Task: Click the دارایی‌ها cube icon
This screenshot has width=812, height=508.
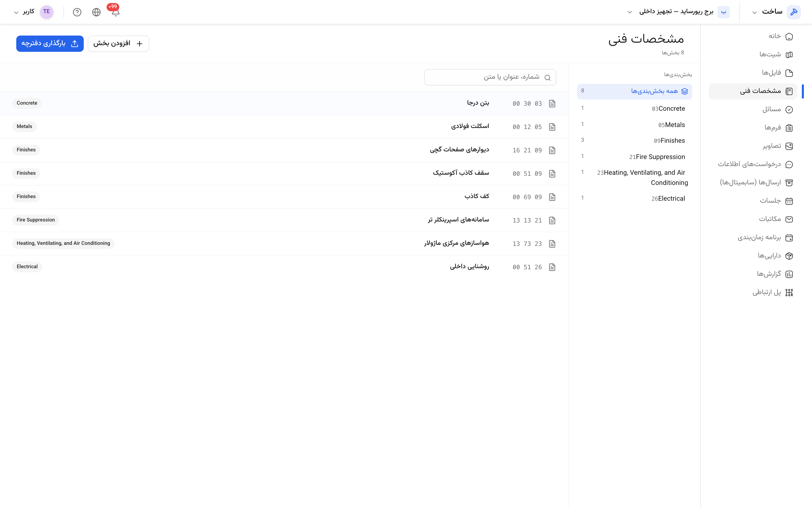Action: coord(789,256)
